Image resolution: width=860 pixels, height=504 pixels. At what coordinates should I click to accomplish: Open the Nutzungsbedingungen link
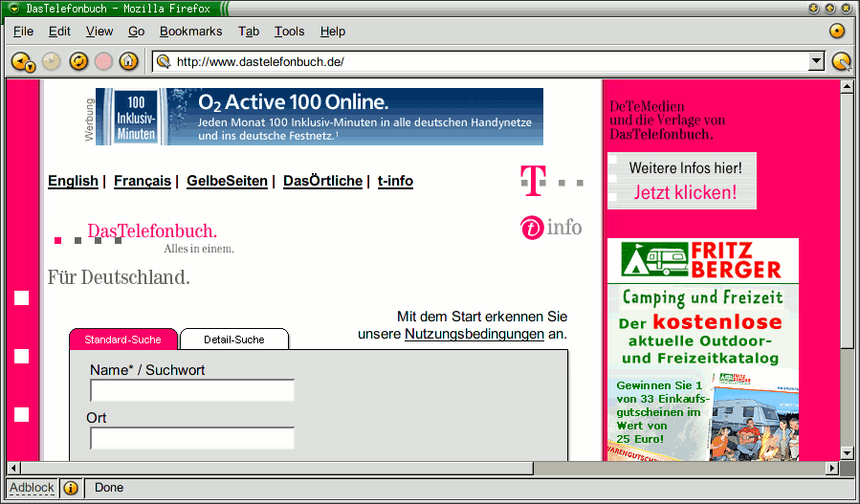474,334
